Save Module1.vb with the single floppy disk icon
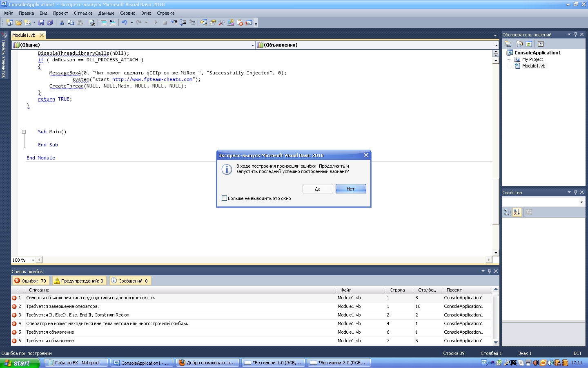This screenshot has height=368, width=588. point(41,23)
